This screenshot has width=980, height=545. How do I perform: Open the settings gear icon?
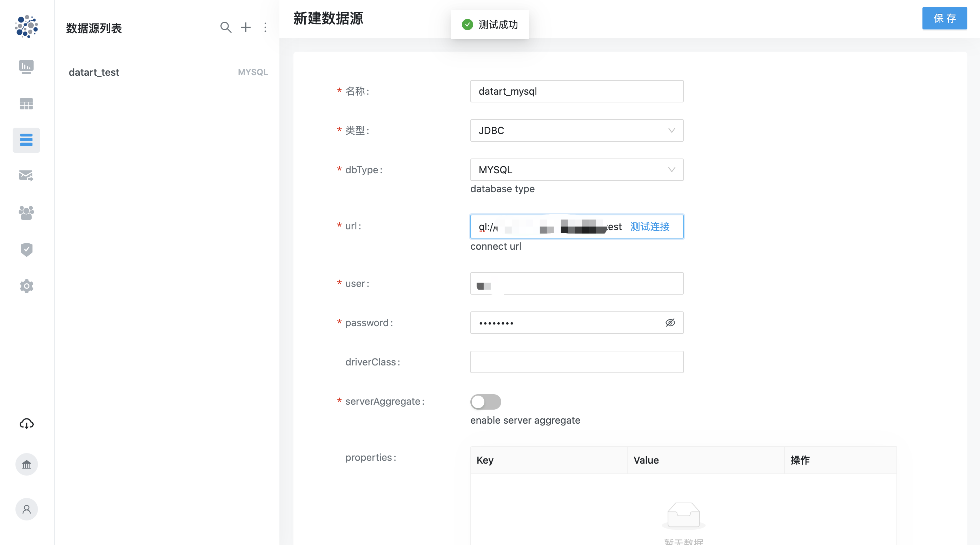click(26, 286)
